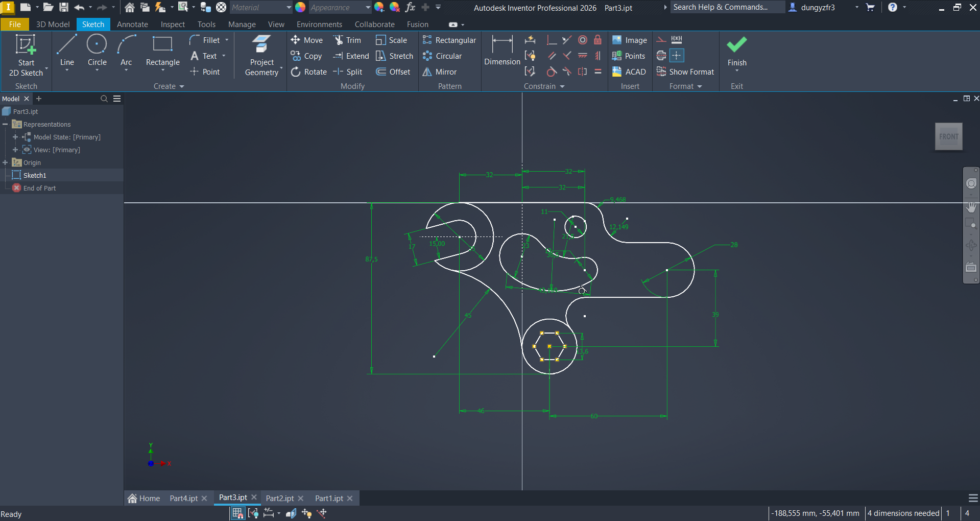Toggle the Centerline format option
This screenshot has width=980, height=521.
(661, 56)
